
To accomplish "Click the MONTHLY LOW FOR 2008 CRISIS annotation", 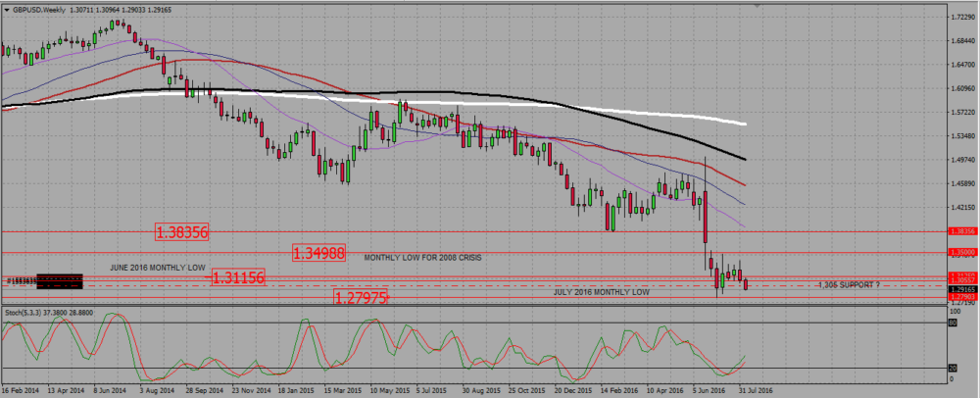I will (x=422, y=258).
